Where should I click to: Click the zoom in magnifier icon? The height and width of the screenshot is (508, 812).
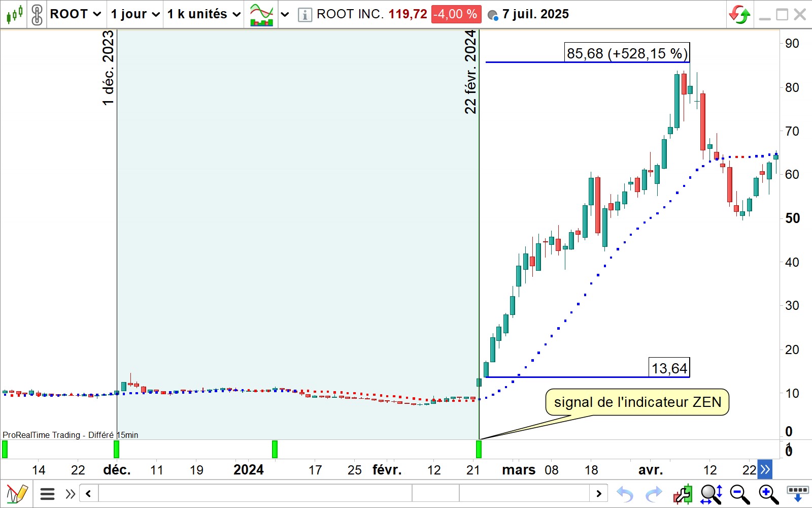[x=768, y=494]
